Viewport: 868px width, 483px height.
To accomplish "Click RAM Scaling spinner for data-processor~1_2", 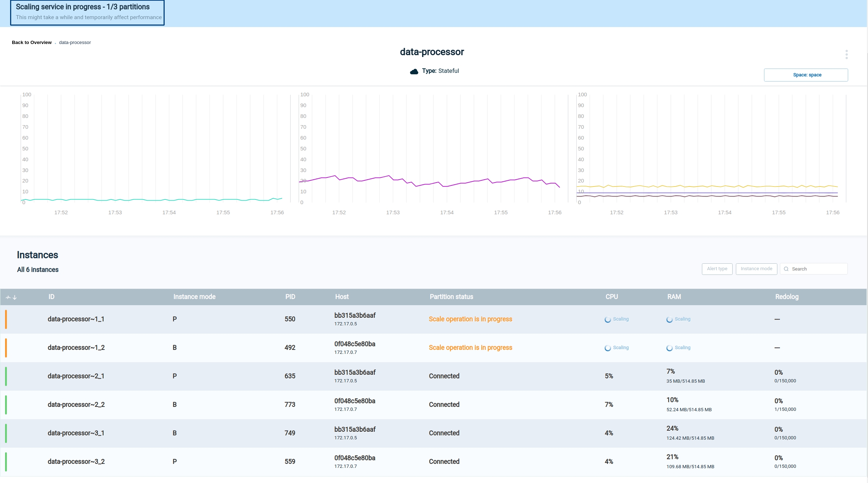I will tap(669, 348).
